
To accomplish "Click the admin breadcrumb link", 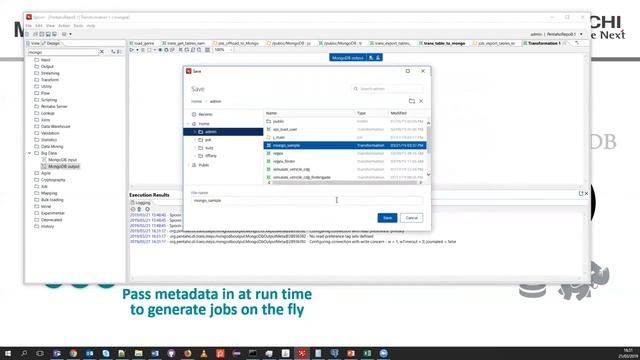I will (x=216, y=101).
